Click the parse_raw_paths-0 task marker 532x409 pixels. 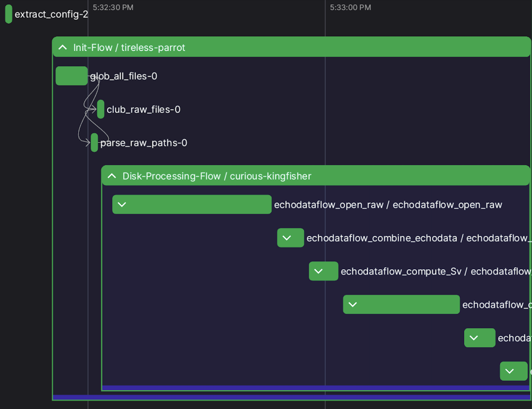[x=94, y=143]
